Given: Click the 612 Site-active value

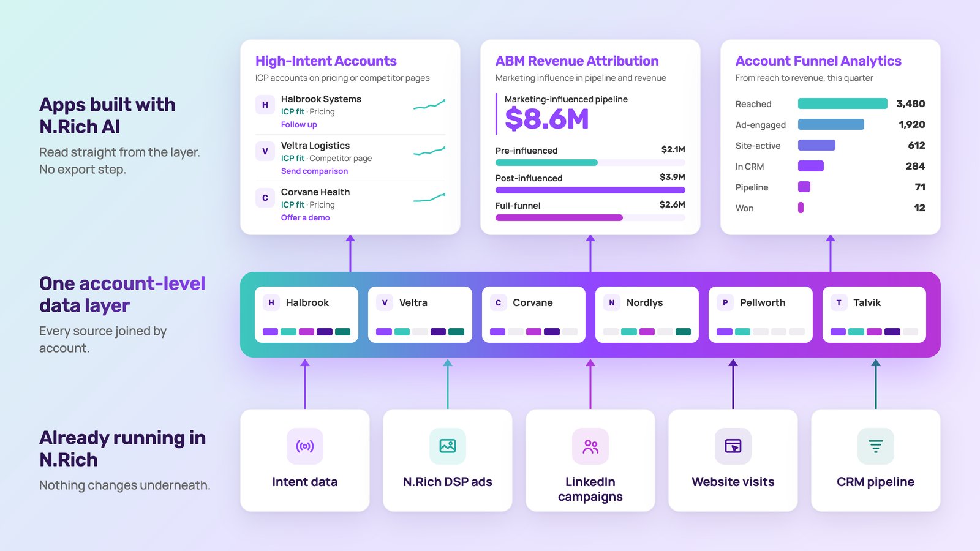Looking at the screenshot, I should 917,146.
